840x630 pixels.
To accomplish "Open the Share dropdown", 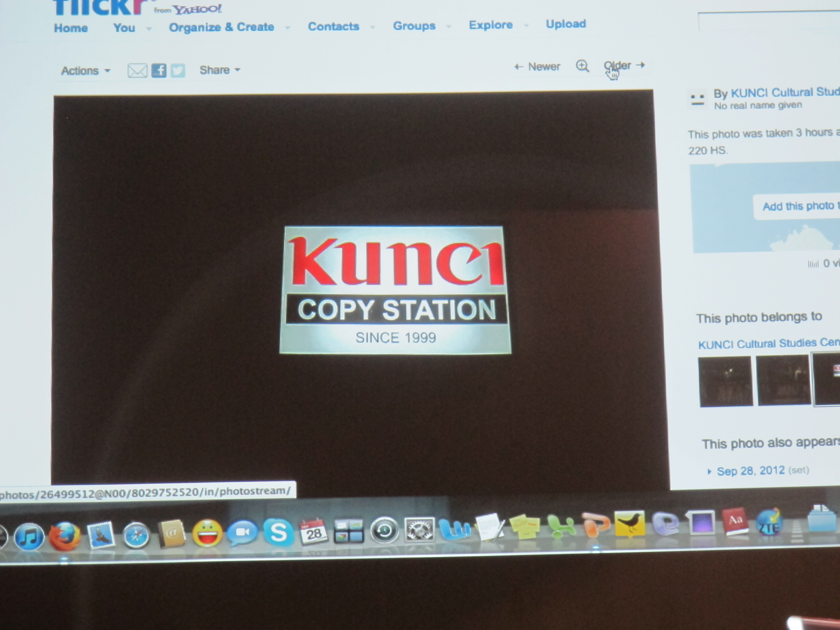I will (x=220, y=70).
